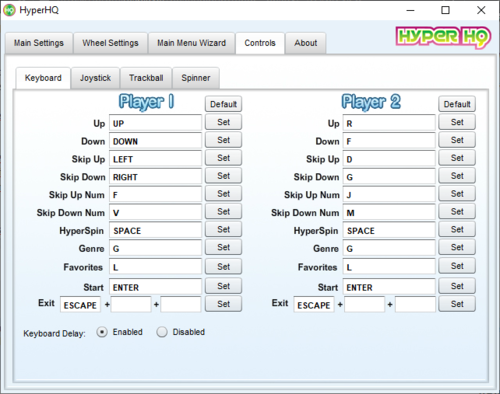Set the Player 2 Skip Down key
The width and height of the screenshot is (500, 394).
click(457, 176)
